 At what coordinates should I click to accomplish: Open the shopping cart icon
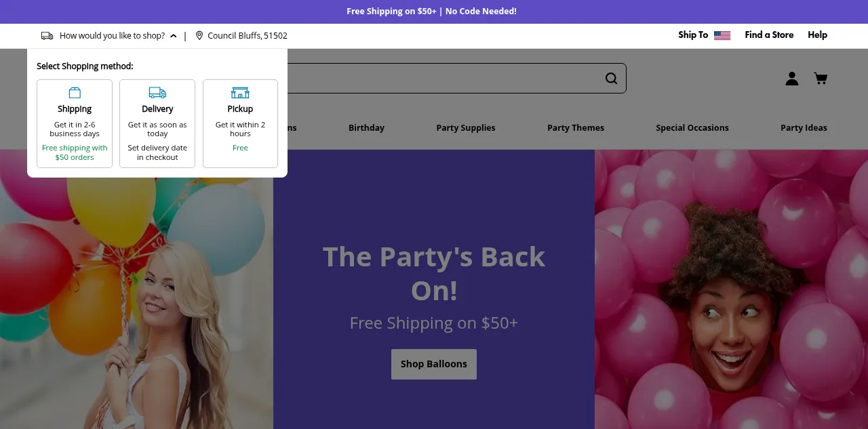pyautogui.click(x=821, y=79)
